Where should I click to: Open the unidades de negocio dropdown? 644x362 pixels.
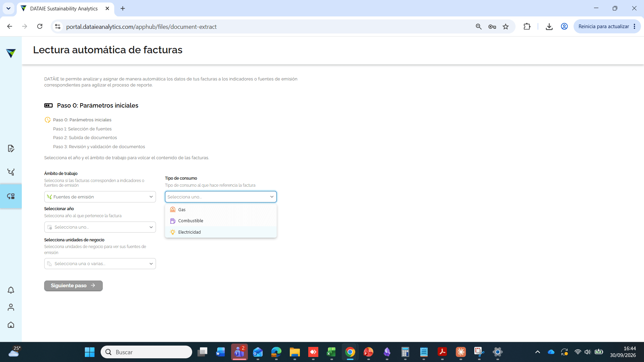tap(100, 264)
